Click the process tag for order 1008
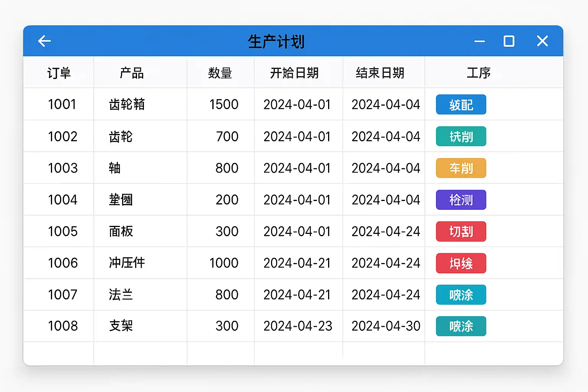The image size is (588, 392). pos(461,326)
